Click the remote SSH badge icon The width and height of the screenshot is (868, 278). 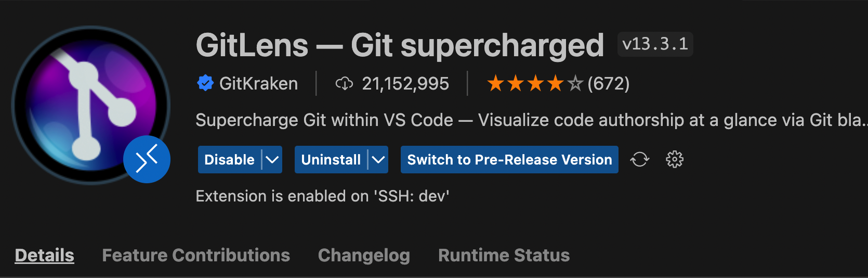click(147, 159)
